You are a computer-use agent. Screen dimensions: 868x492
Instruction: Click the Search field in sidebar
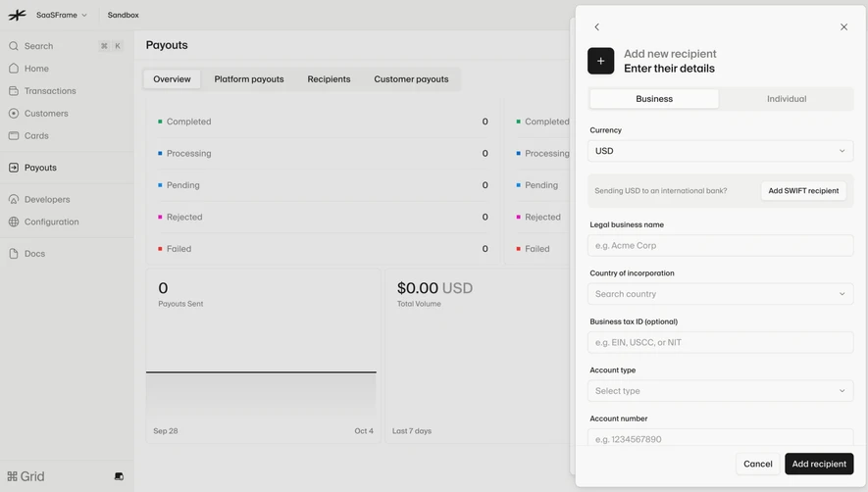point(67,46)
